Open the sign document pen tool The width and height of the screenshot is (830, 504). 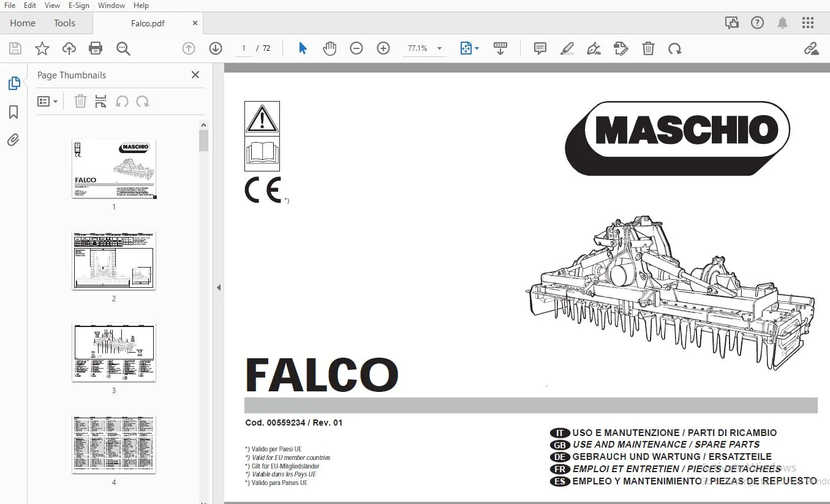[594, 48]
